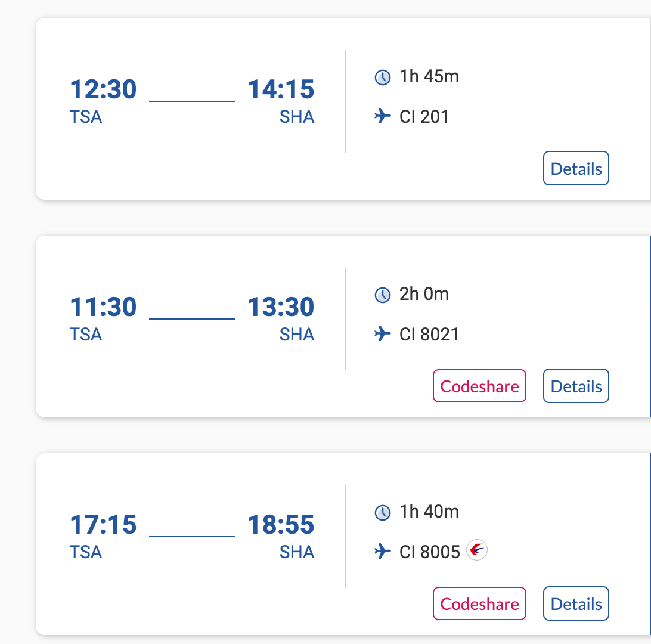Screen dimensions: 651x644
Task: Click the 18:55 arrival time
Action: point(281,525)
